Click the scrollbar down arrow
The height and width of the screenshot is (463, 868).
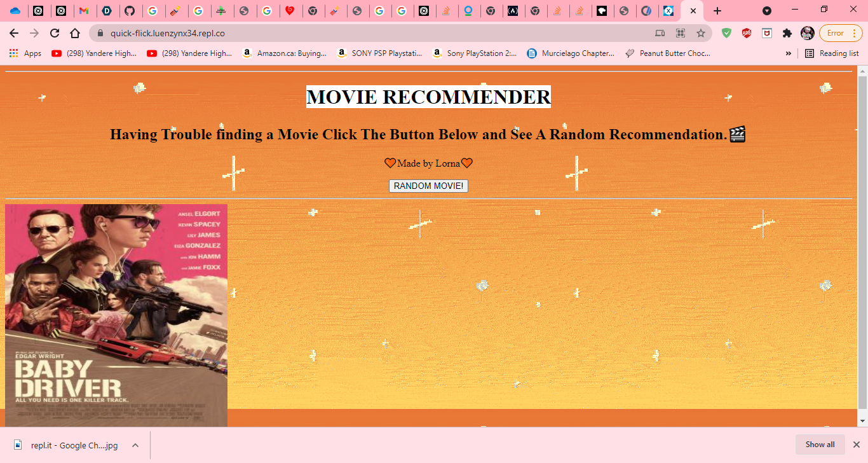862,421
